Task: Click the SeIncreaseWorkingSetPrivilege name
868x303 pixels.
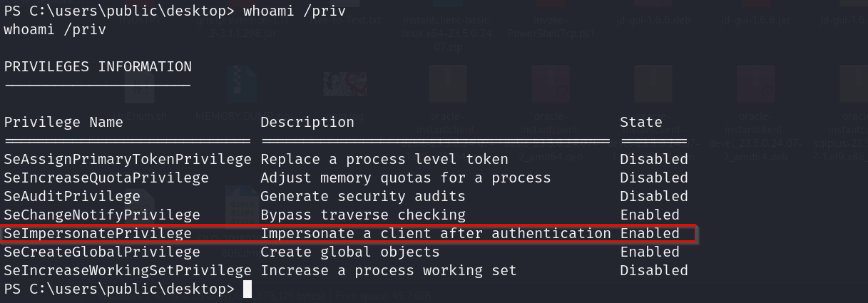Action: tap(128, 270)
